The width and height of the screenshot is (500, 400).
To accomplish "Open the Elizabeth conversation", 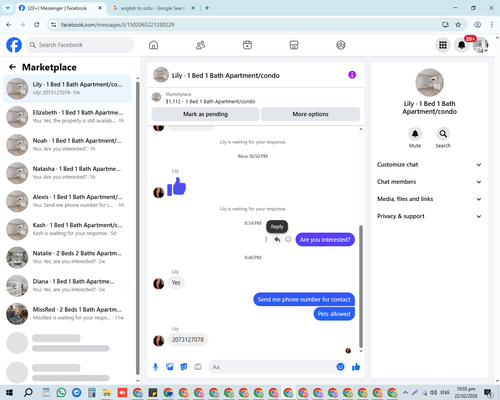I will tap(67, 117).
